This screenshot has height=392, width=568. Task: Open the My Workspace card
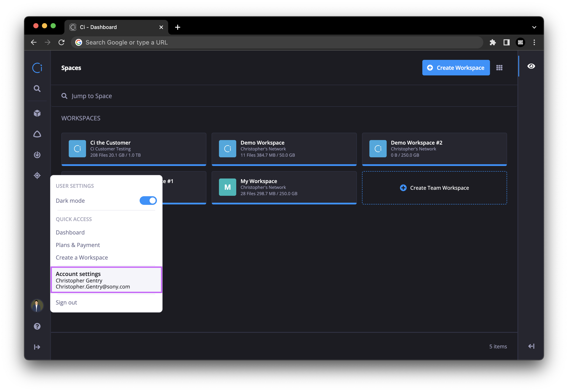(284, 188)
